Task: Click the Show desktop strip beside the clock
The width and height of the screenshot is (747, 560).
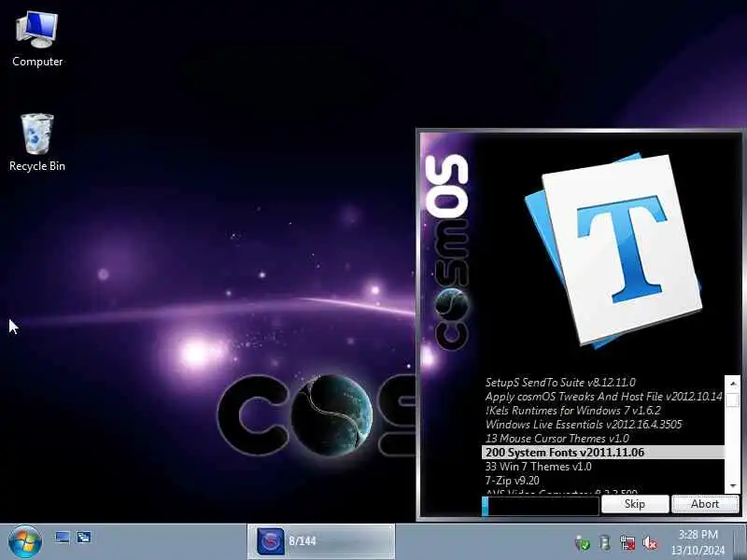Action: [x=740, y=541]
